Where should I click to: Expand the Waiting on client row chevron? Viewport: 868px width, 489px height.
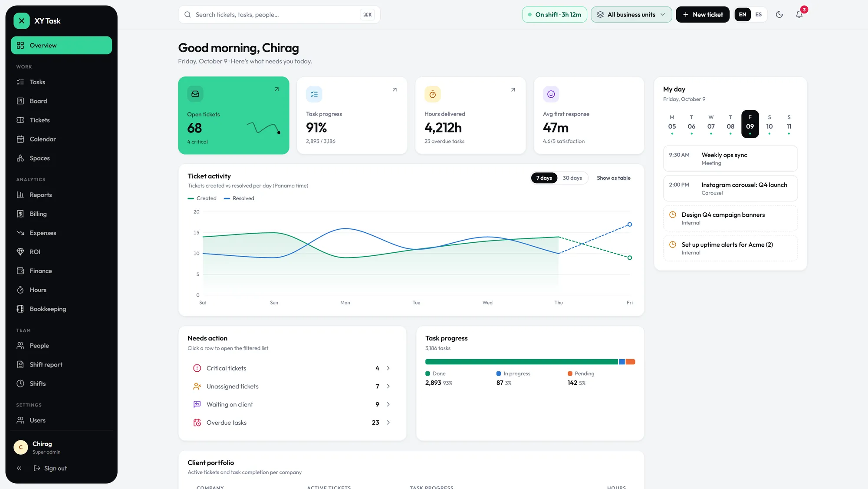tap(388, 404)
